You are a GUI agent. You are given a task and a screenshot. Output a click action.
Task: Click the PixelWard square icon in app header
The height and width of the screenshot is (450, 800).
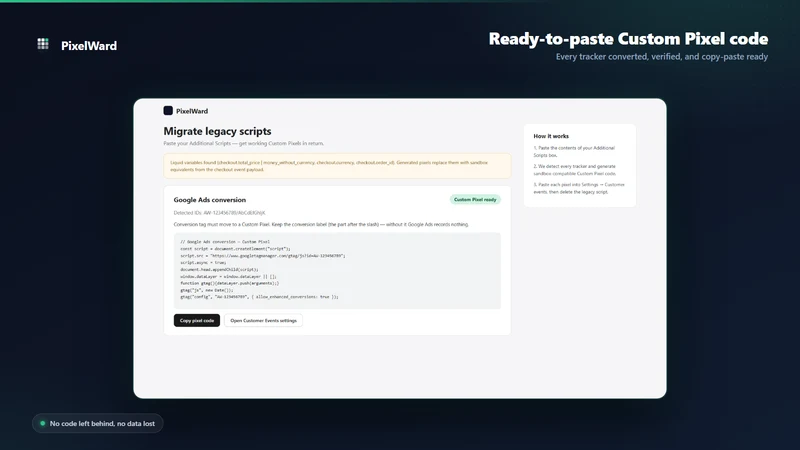tap(168, 111)
